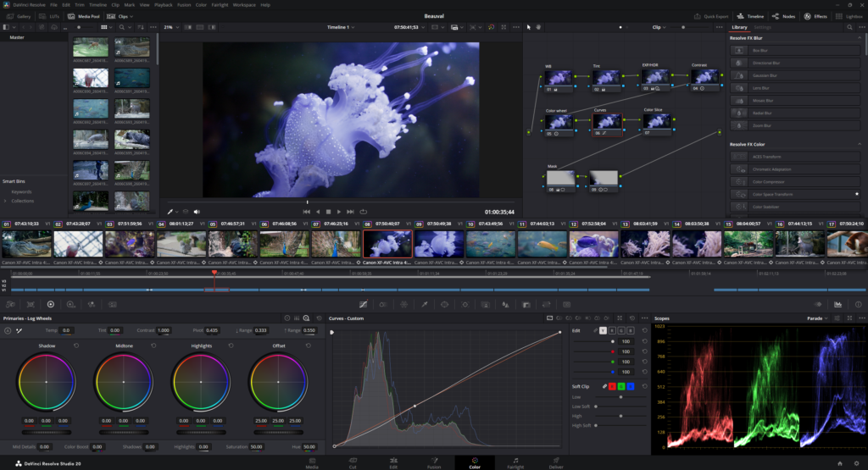Open the Playback menu
This screenshot has width=868, height=470.
[x=164, y=5]
